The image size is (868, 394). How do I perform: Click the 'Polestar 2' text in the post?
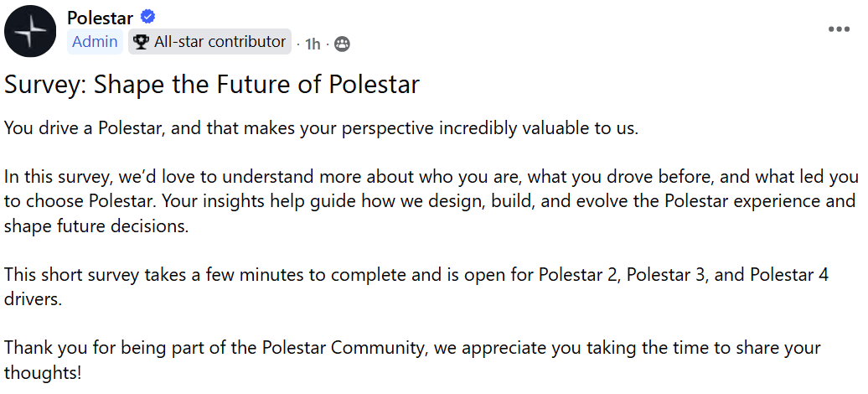(x=578, y=275)
